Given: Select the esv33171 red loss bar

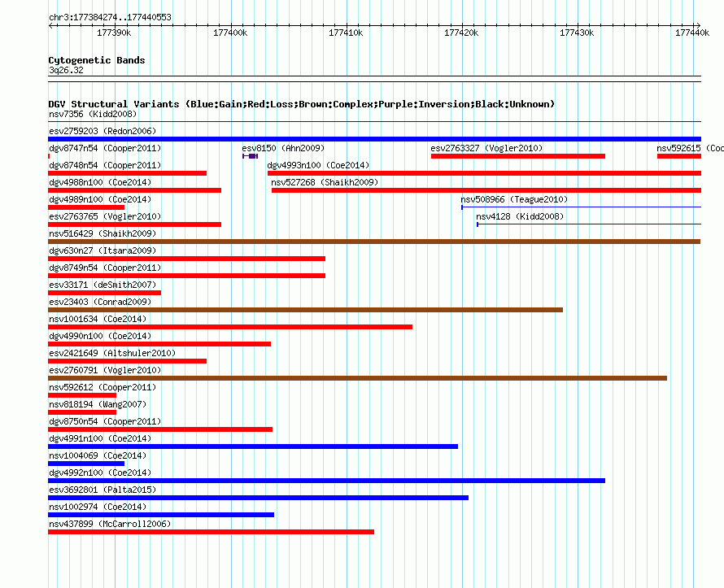Looking at the screenshot, I should (104, 293).
